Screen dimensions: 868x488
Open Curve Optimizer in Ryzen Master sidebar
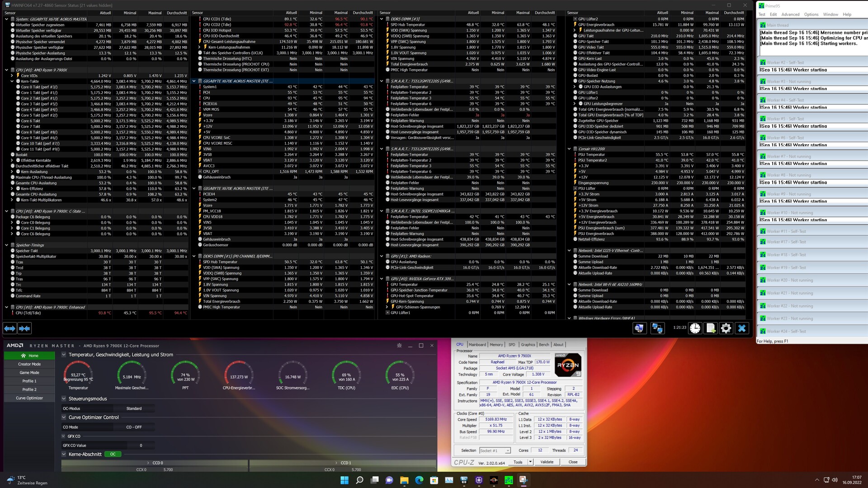pyautogui.click(x=29, y=398)
